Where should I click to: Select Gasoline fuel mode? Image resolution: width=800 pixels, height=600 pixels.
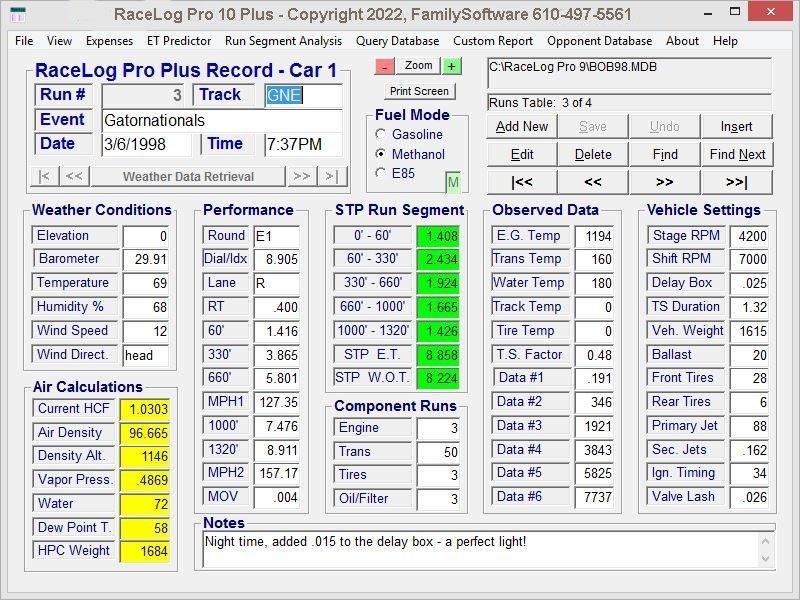(x=381, y=134)
